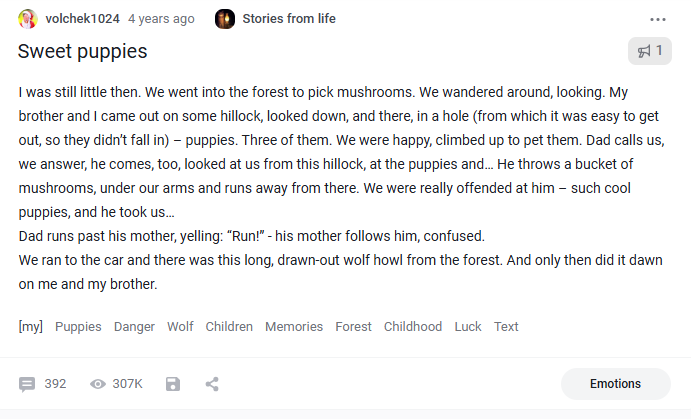Image resolution: width=691 pixels, height=419 pixels.
Task: Open the Memories tag
Action: [x=294, y=326]
